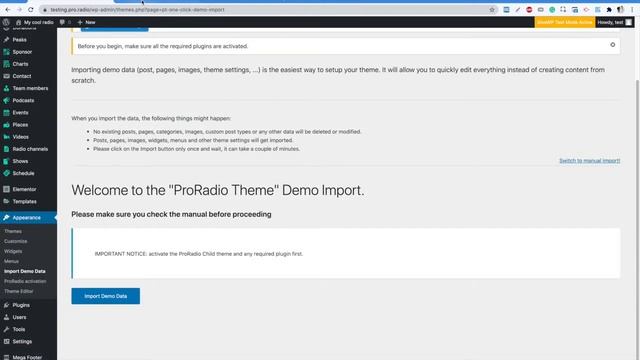Click the WordPress logo in admin bar
This screenshot has height=360, width=640.
[x=6, y=22]
